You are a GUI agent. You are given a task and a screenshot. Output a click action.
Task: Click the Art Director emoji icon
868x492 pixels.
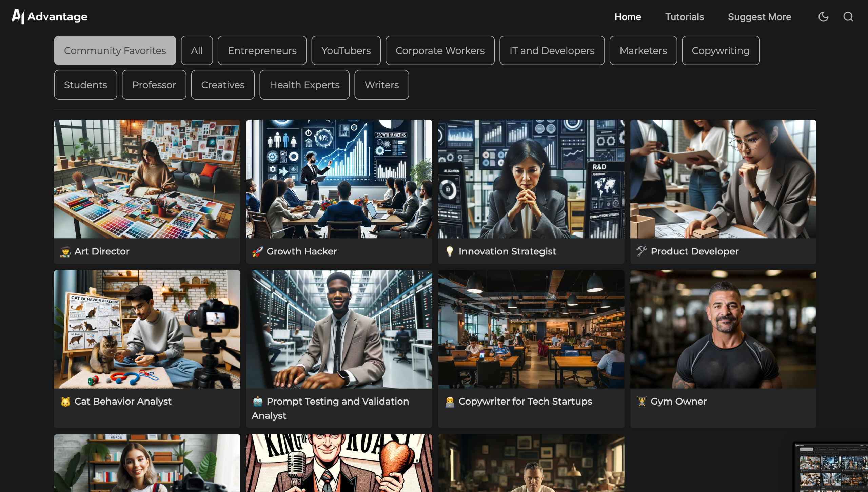[x=65, y=251]
